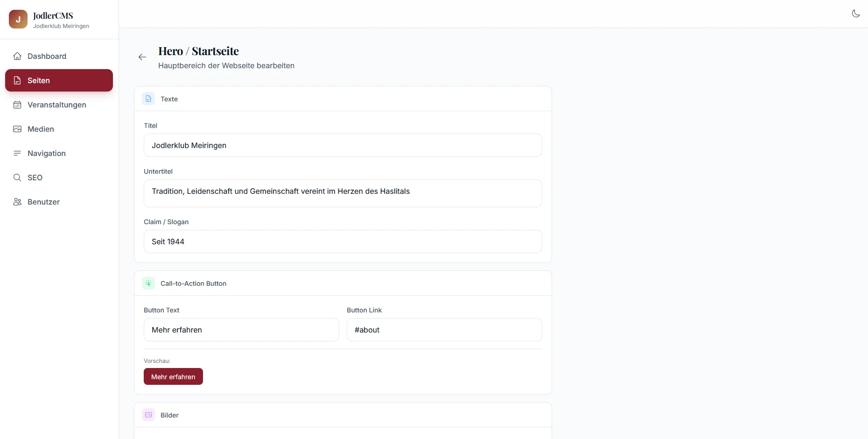Image resolution: width=868 pixels, height=439 pixels.
Task: Click the Veranstaltungen calendar icon
Action: tap(17, 105)
